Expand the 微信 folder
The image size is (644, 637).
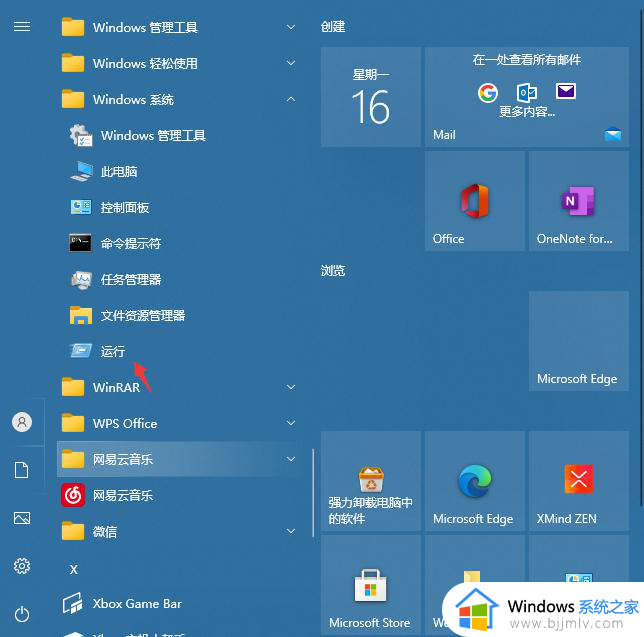(290, 531)
